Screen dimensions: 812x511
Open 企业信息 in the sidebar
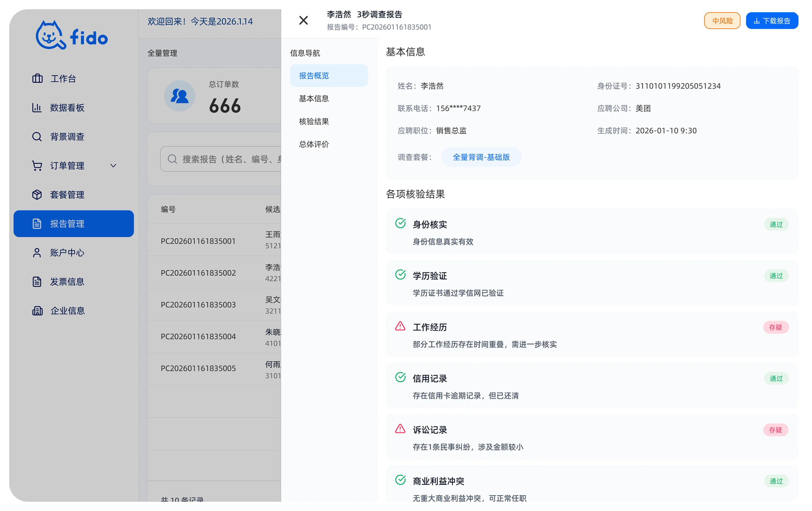[x=74, y=310]
